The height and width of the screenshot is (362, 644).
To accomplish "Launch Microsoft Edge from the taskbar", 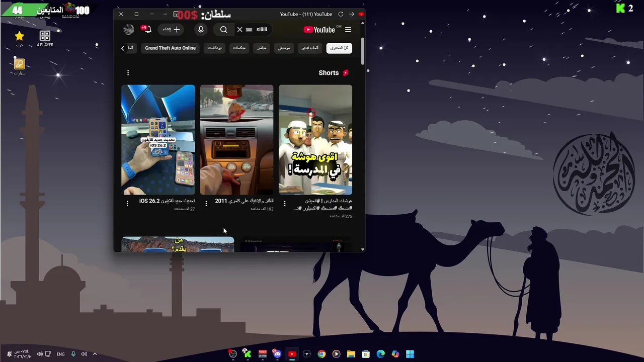I will click(381, 354).
